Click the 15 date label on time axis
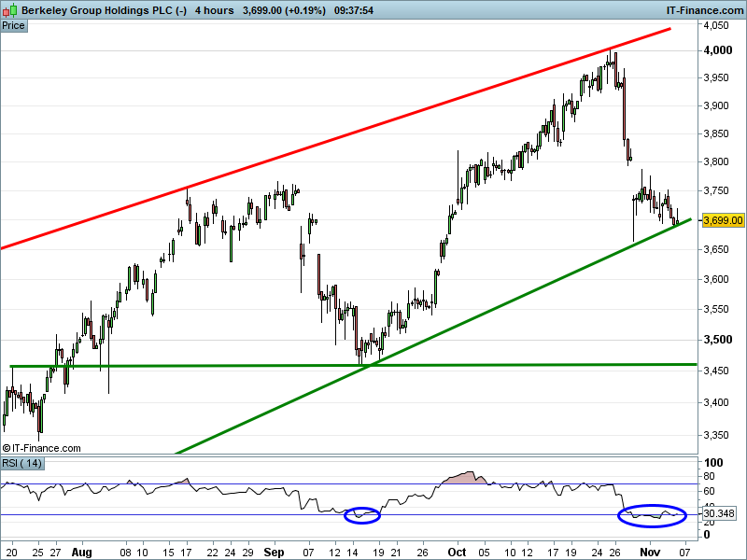This screenshot has width=747, height=560. (x=168, y=553)
